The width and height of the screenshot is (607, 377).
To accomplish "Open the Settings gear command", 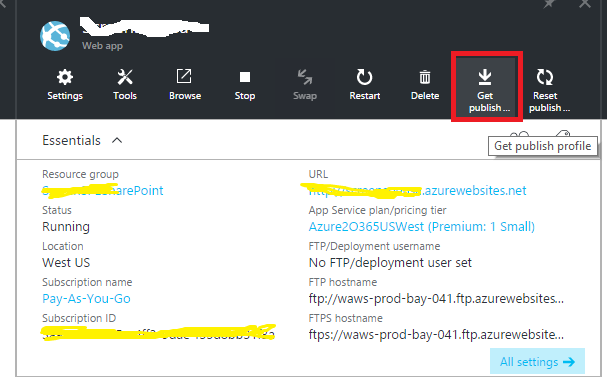I will pyautogui.click(x=65, y=86).
